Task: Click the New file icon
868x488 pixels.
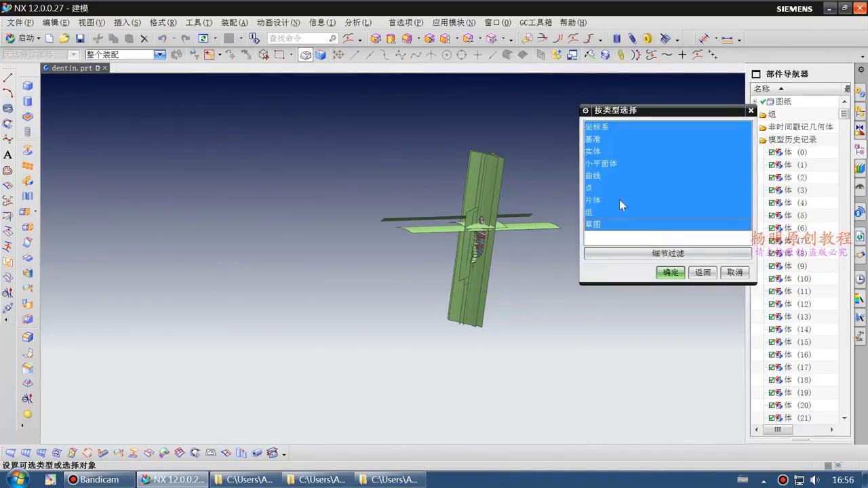Action: 50,39
